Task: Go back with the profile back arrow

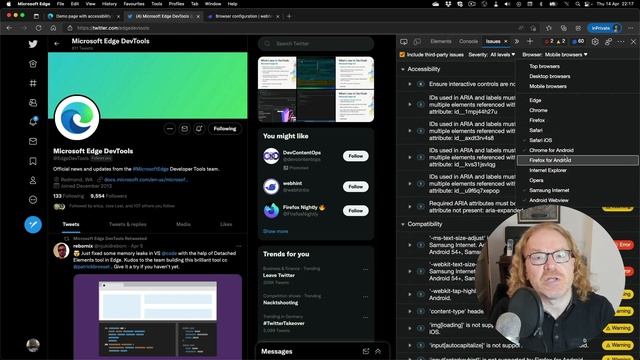Action: [x=57, y=43]
